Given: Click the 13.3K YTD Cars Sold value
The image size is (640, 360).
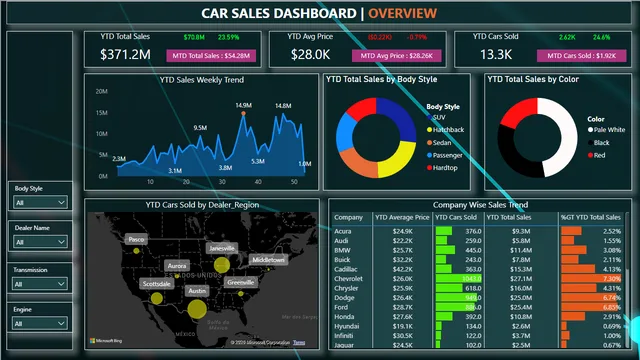Looking at the screenshot, I should [x=496, y=54].
